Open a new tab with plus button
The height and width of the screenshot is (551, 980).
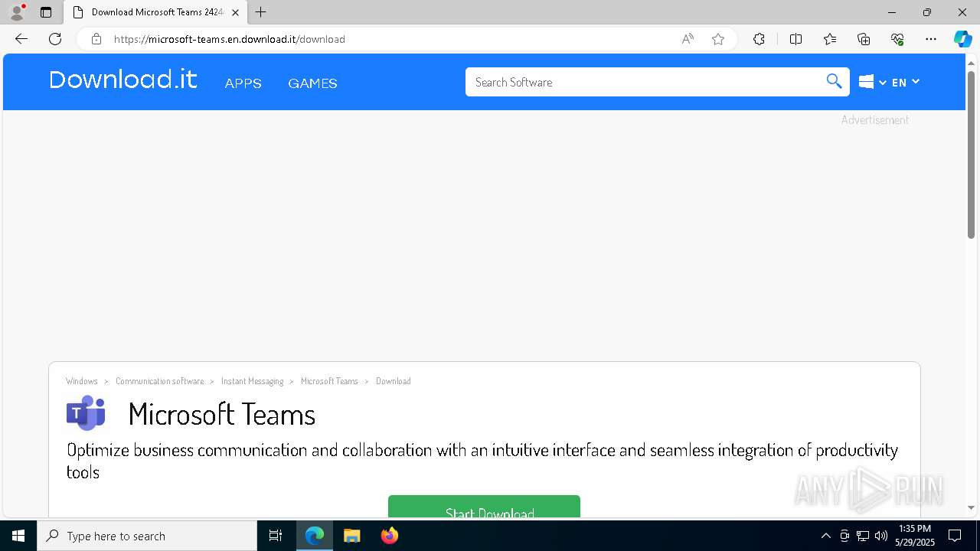(261, 12)
